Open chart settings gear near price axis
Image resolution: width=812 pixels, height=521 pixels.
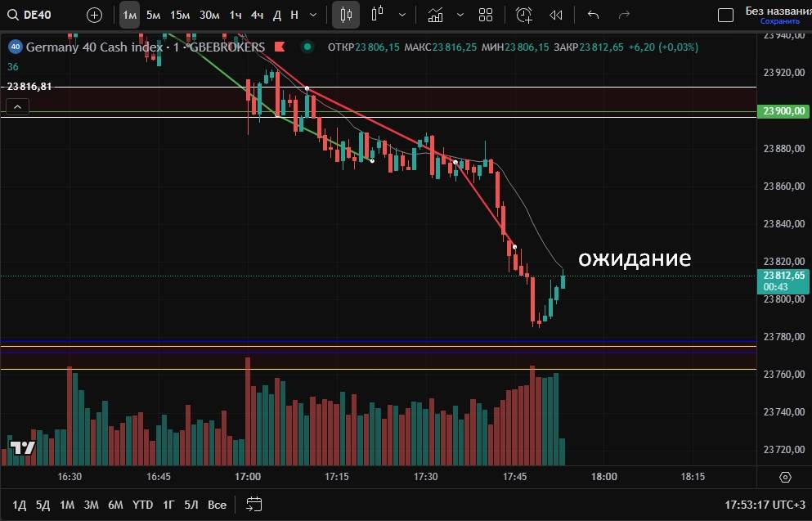click(785, 477)
